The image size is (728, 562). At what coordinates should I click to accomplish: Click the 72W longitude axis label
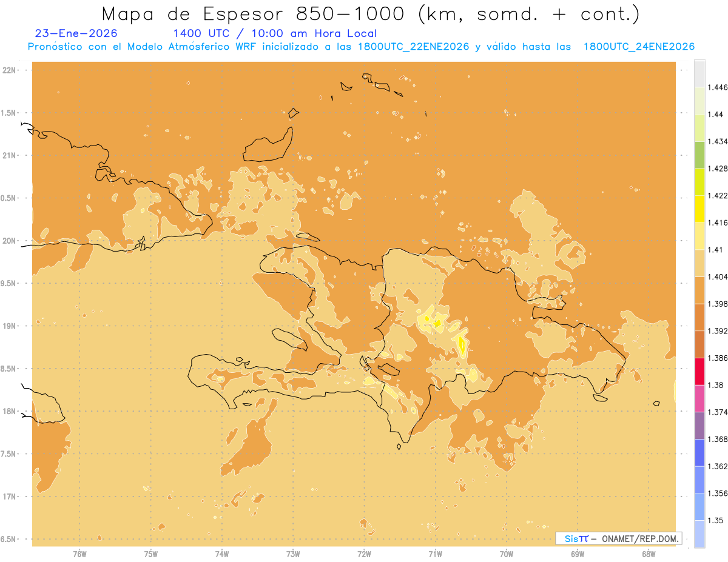coord(364,554)
